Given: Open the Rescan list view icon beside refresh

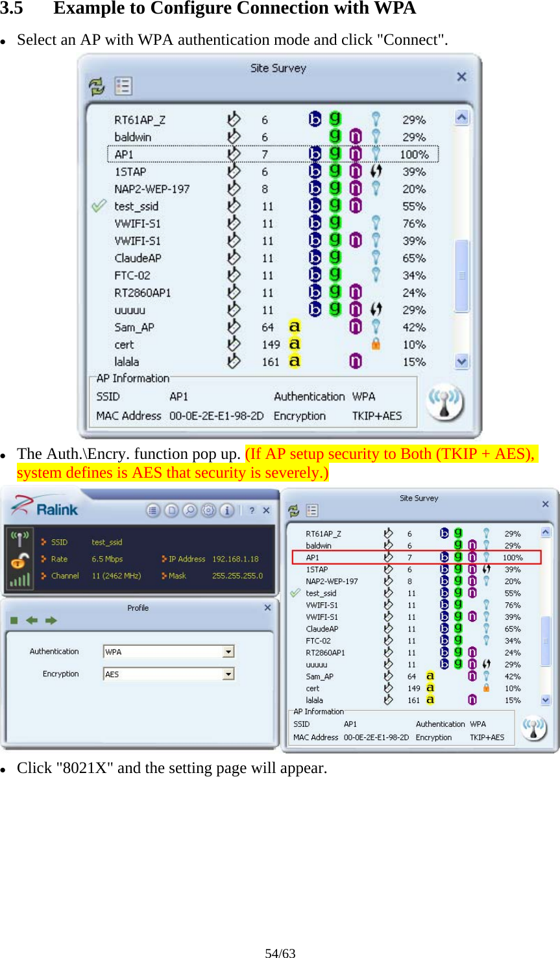Looking at the screenshot, I should 123,85.
